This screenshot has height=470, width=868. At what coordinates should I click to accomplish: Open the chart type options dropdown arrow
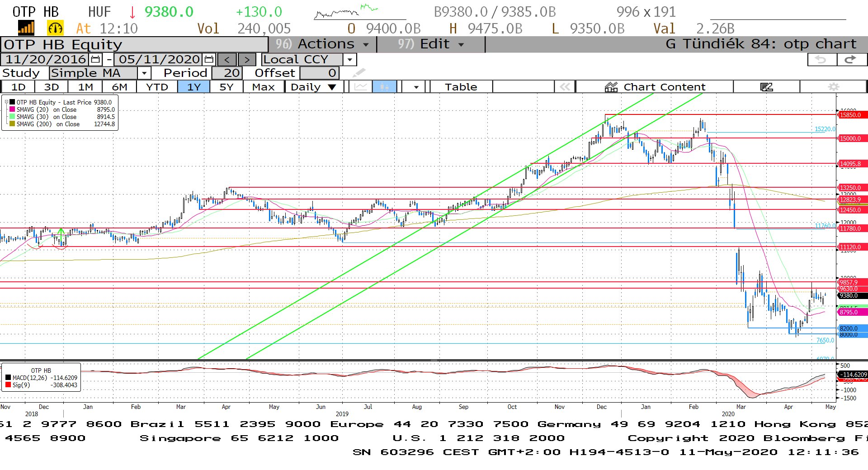416,87
